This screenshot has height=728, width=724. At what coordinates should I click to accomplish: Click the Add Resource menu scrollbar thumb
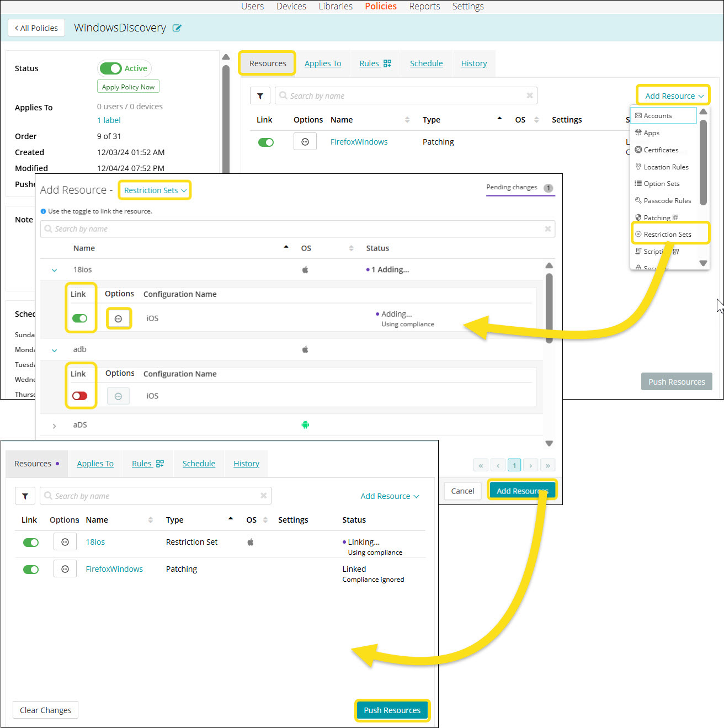pyautogui.click(x=703, y=163)
